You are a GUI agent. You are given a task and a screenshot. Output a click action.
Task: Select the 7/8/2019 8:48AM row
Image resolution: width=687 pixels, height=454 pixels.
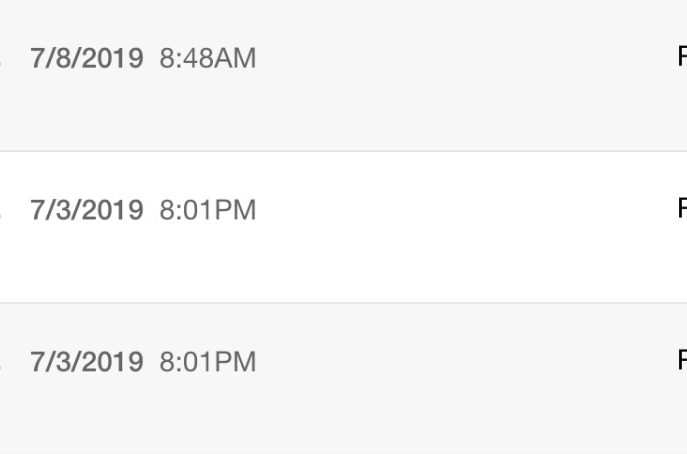(344, 75)
